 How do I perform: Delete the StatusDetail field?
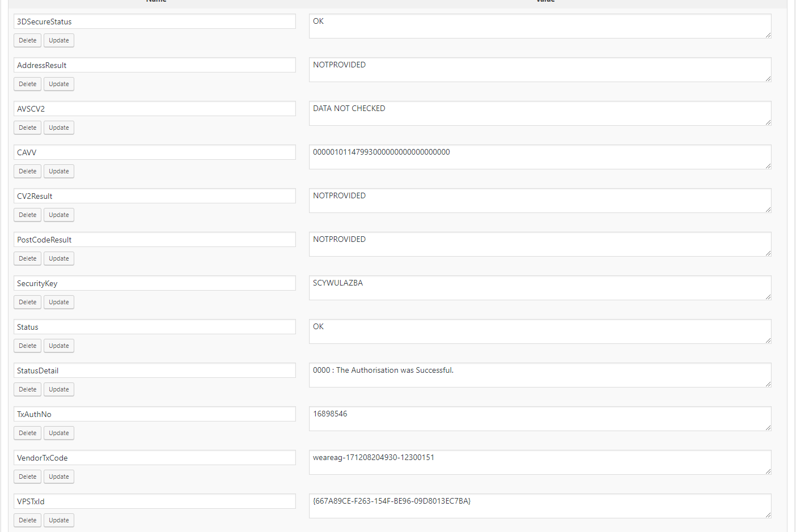[x=27, y=389]
